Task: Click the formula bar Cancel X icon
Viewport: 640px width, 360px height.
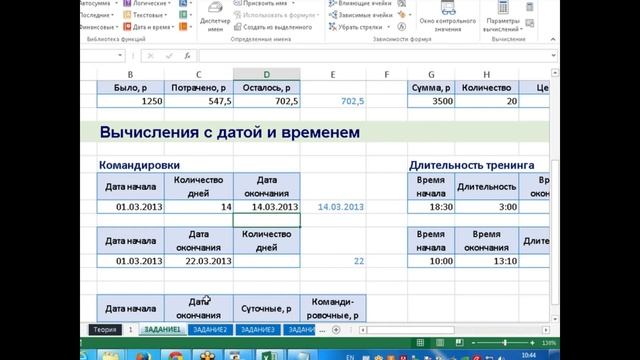Action: (150, 56)
